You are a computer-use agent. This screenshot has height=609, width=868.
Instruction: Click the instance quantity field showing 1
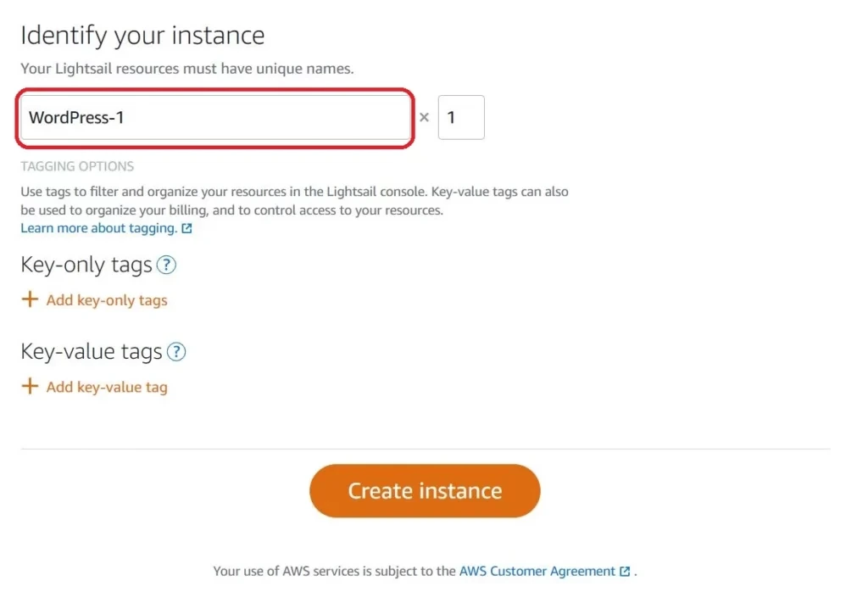[461, 117]
